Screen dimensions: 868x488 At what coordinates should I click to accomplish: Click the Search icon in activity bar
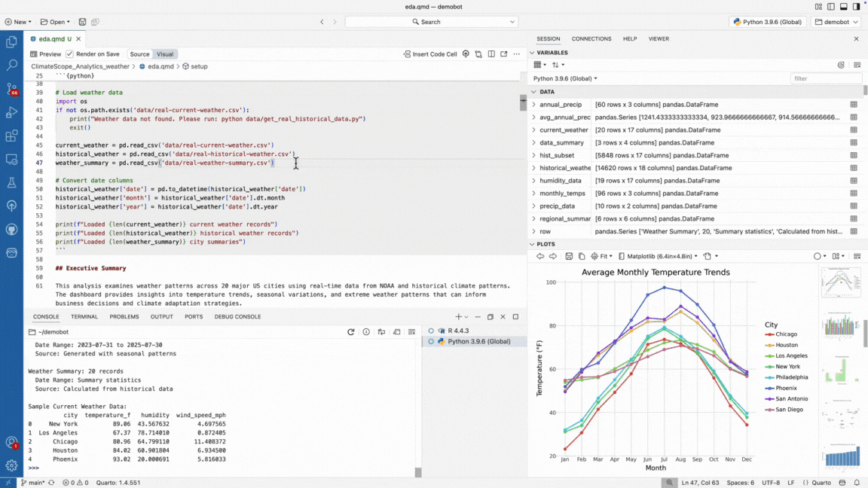[11, 66]
